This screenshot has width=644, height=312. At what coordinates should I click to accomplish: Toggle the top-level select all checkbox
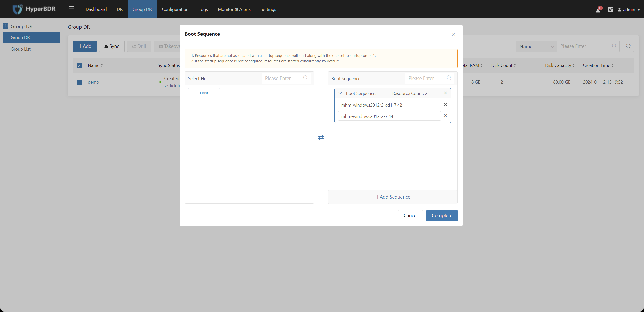(x=79, y=65)
